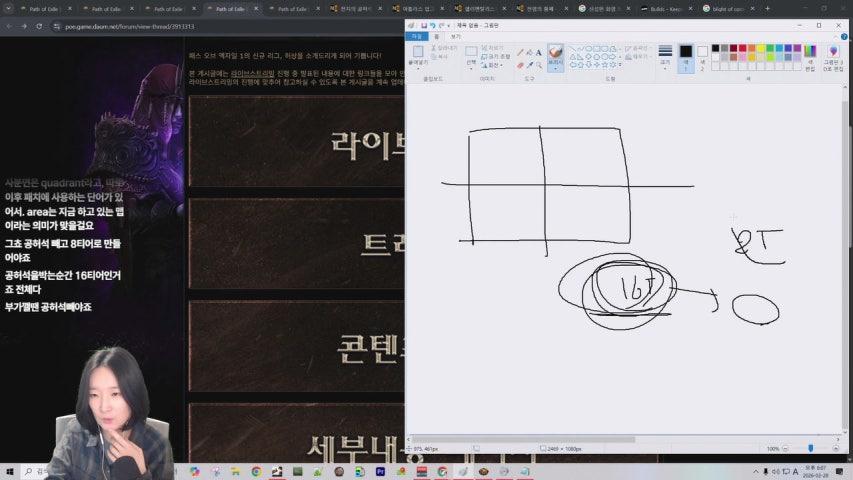The width and height of the screenshot is (853, 480).
Task: Select the Eraser tool in Paint
Action: coord(520,63)
